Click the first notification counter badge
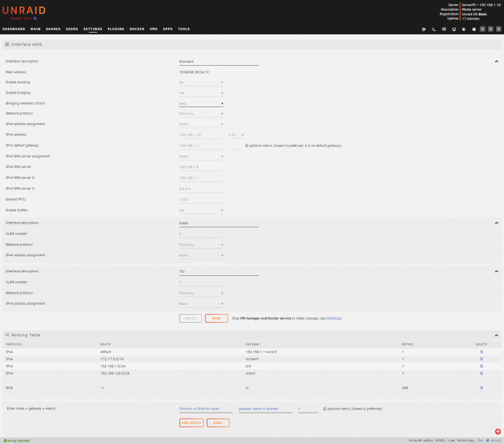 [483, 29]
